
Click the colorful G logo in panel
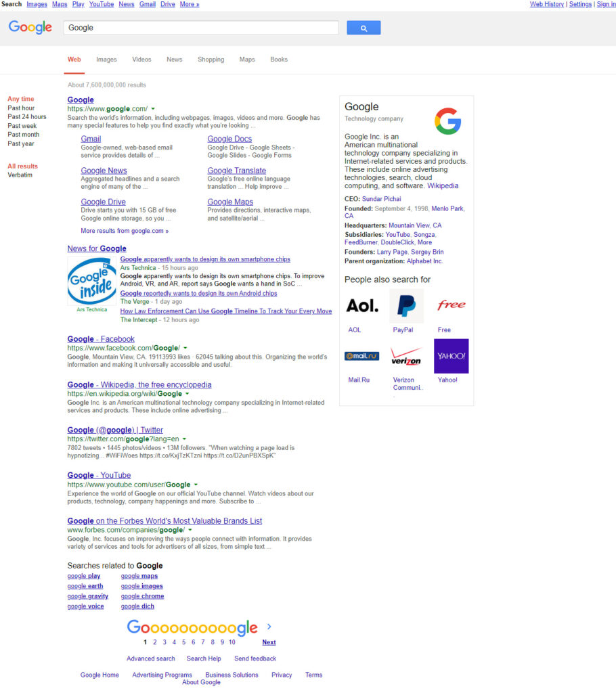pyautogui.click(x=447, y=121)
